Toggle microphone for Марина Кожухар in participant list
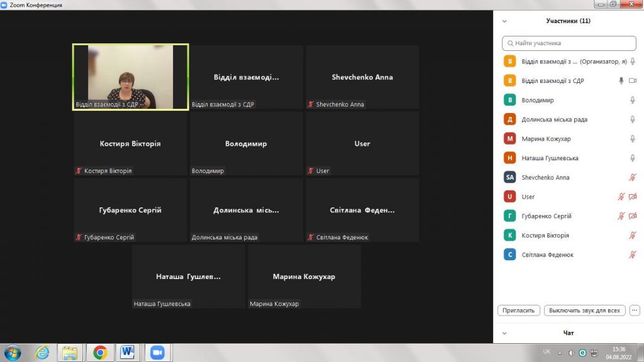Screen dimensions: 644x362 pos(633,139)
